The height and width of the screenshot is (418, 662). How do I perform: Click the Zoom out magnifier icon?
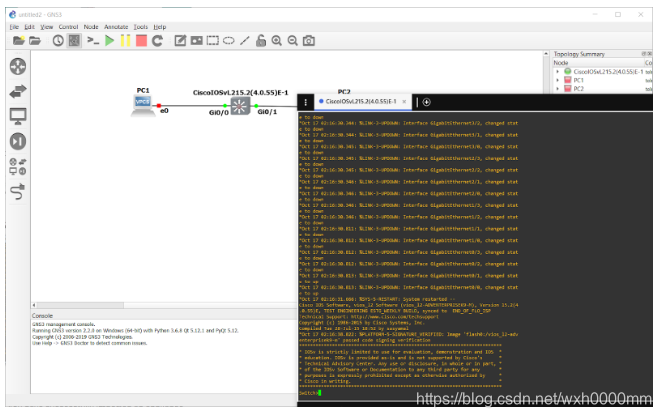(x=293, y=41)
